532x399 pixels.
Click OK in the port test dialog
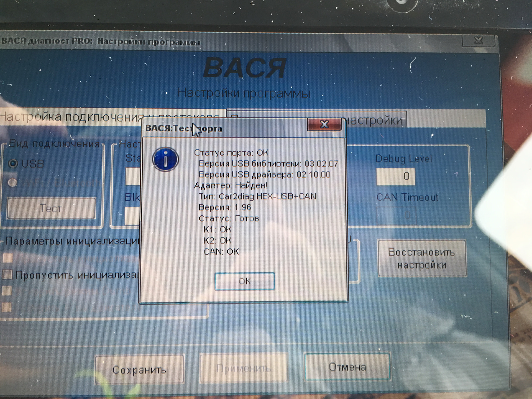[x=245, y=281]
